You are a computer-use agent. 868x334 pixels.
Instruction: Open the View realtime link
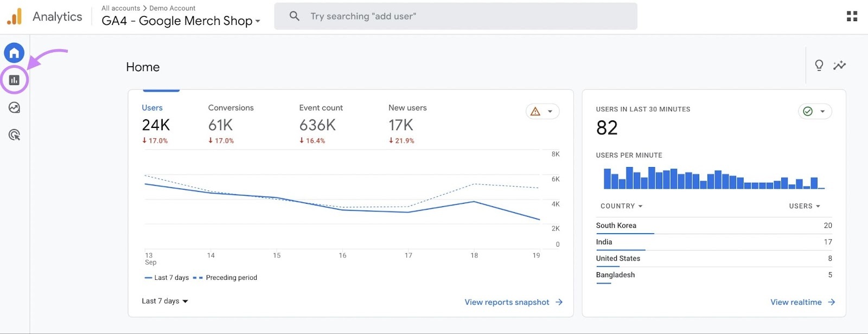pyautogui.click(x=802, y=303)
